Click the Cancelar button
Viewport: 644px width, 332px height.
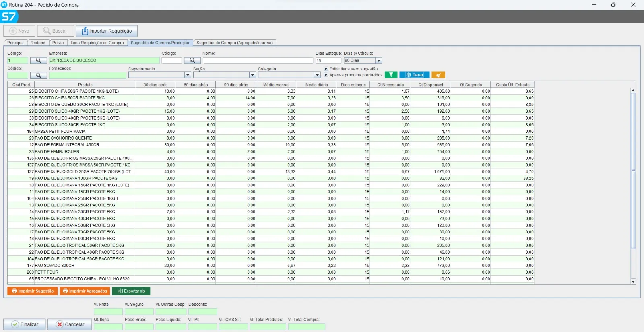pyautogui.click(x=70, y=324)
